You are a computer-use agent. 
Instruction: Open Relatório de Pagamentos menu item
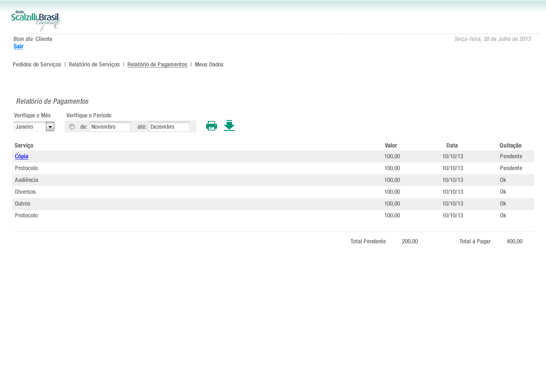click(157, 65)
